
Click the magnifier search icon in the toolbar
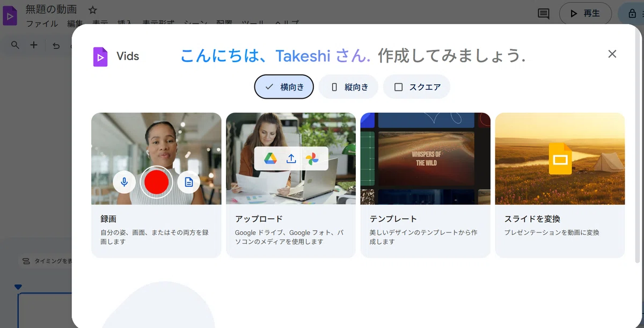15,45
